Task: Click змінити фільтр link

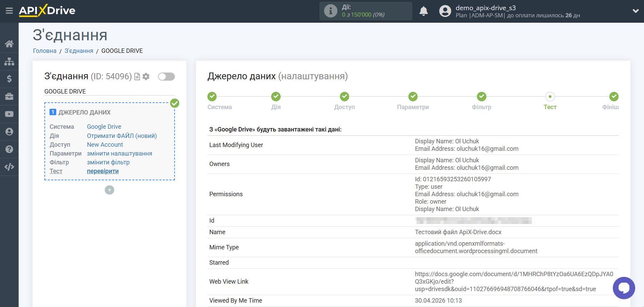Action: pyautogui.click(x=108, y=162)
